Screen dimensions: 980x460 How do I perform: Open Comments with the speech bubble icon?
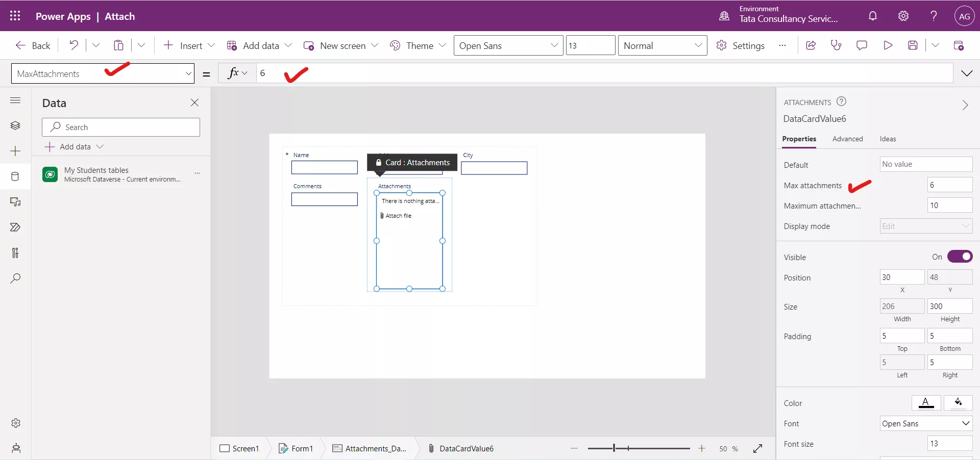(x=862, y=45)
